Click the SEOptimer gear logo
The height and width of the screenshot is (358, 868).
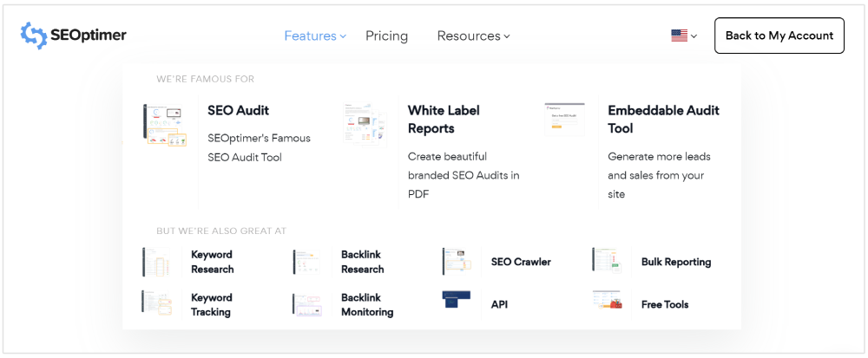click(34, 36)
